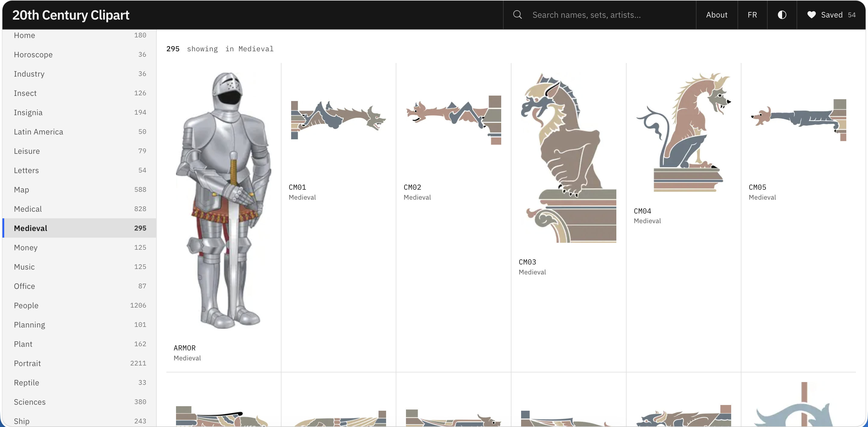Switch the language to FR
The height and width of the screenshot is (427, 868).
click(x=752, y=15)
